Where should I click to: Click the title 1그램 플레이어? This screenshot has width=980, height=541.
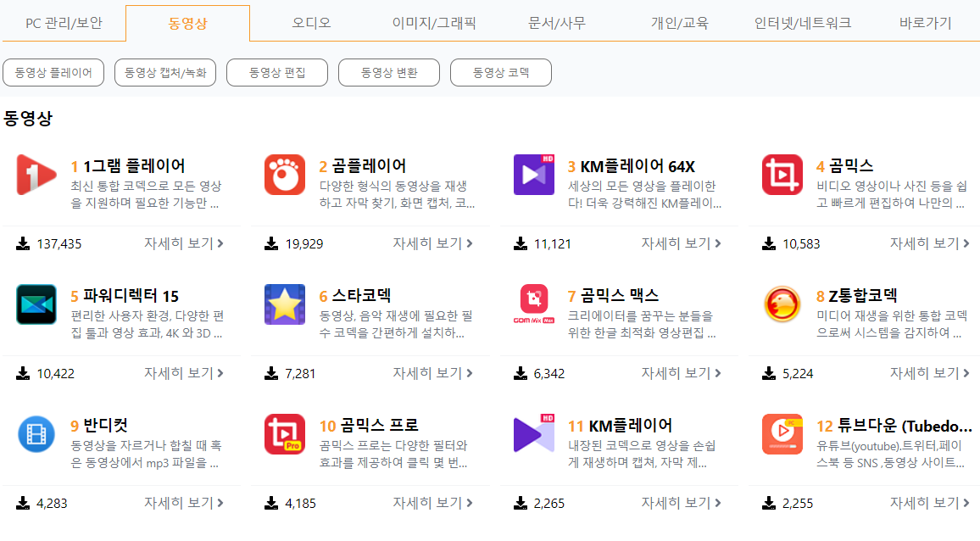pos(134,166)
